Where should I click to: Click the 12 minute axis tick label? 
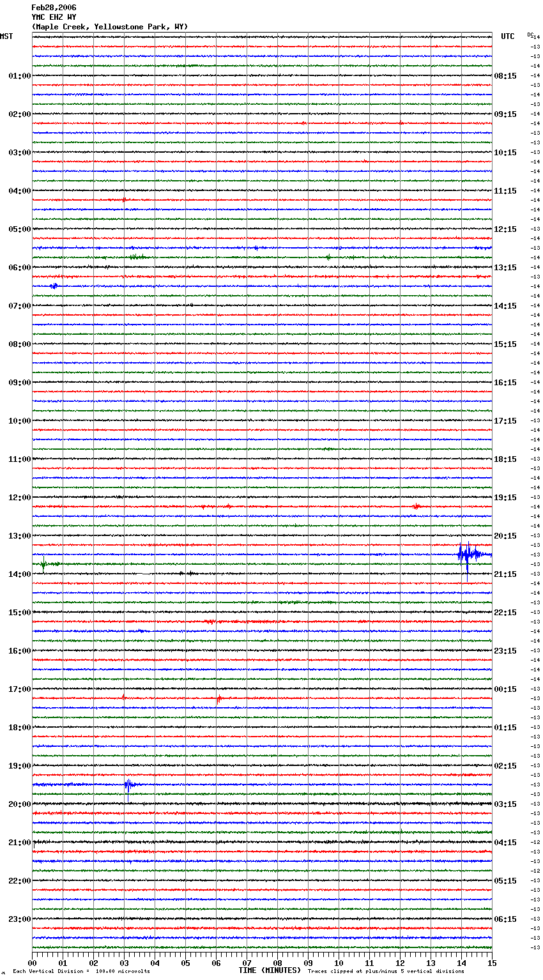click(401, 963)
